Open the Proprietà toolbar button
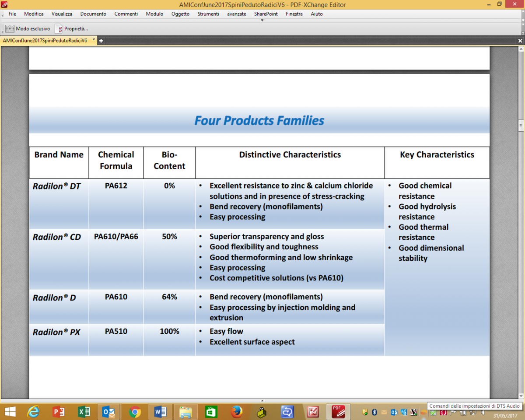The image size is (525, 420). [71, 28]
